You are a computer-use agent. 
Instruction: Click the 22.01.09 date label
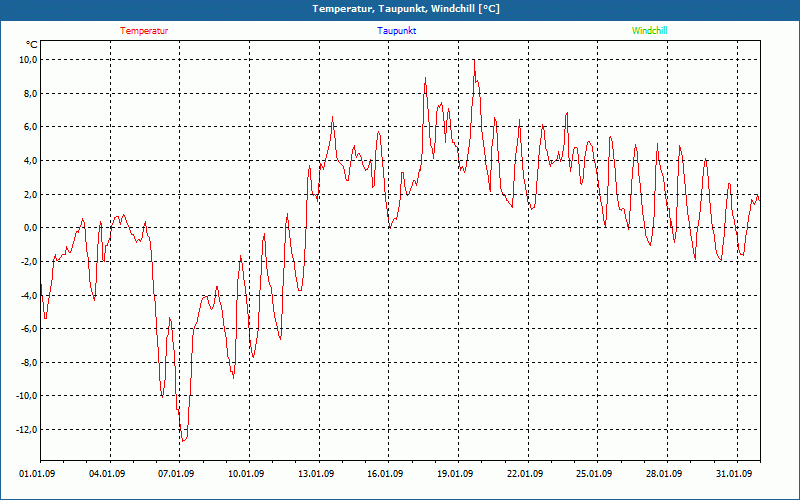(x=525, y=474)
